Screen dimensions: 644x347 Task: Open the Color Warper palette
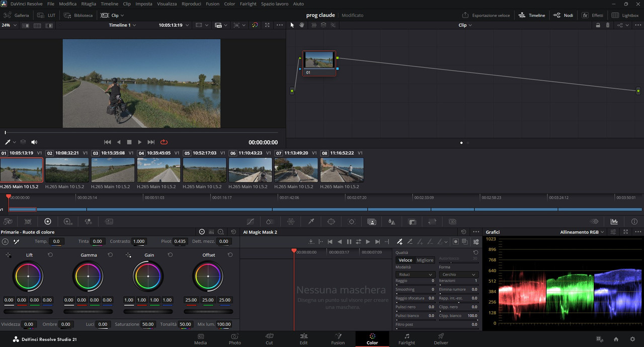coord(291,222)
